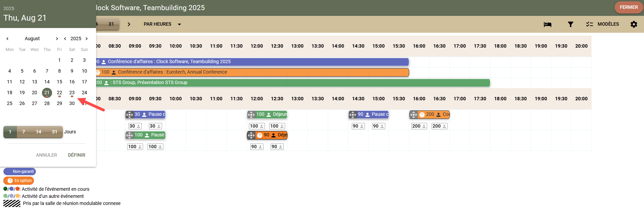
Task: Click the Non-garanti legend chip
Action: click(x=20, y=172)
